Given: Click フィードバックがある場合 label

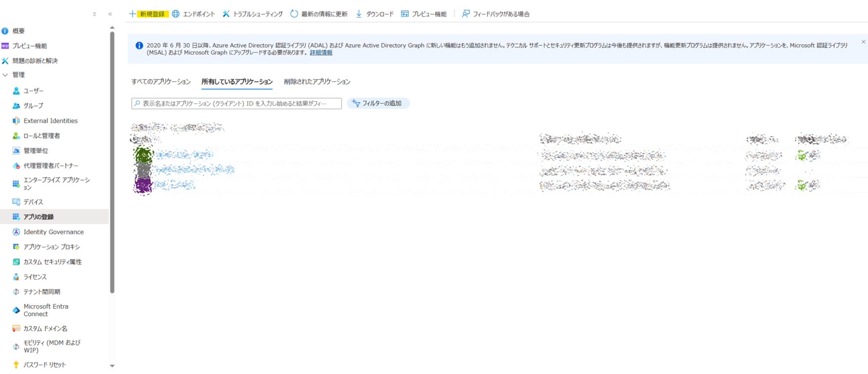Looking at the screenshot, I should pyautogui.click(x=501, y=14).
